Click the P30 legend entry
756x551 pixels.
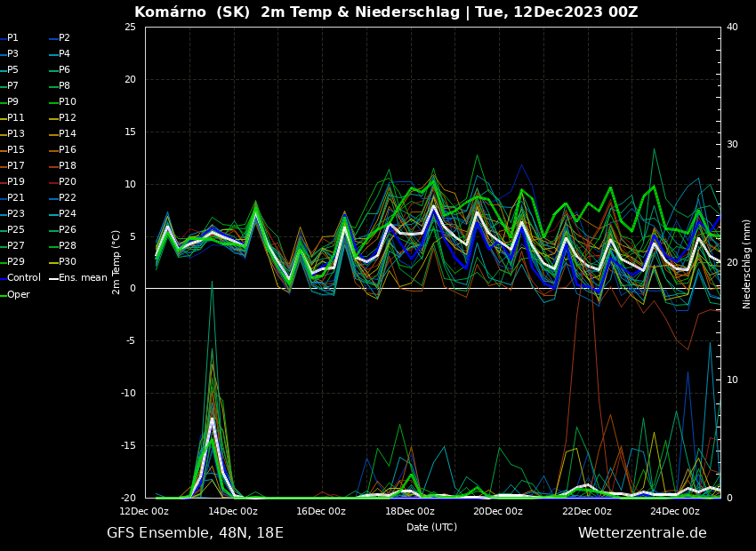click(x=67, y=262)
